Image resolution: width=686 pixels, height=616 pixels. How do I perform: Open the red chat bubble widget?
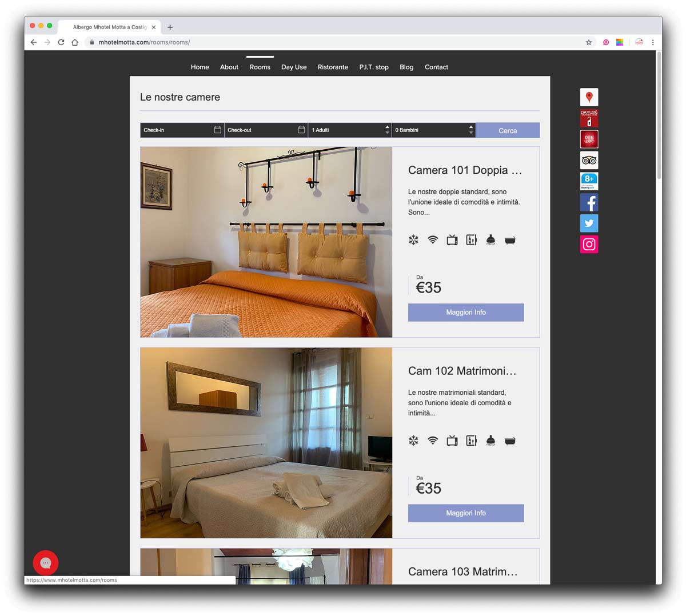46,563
